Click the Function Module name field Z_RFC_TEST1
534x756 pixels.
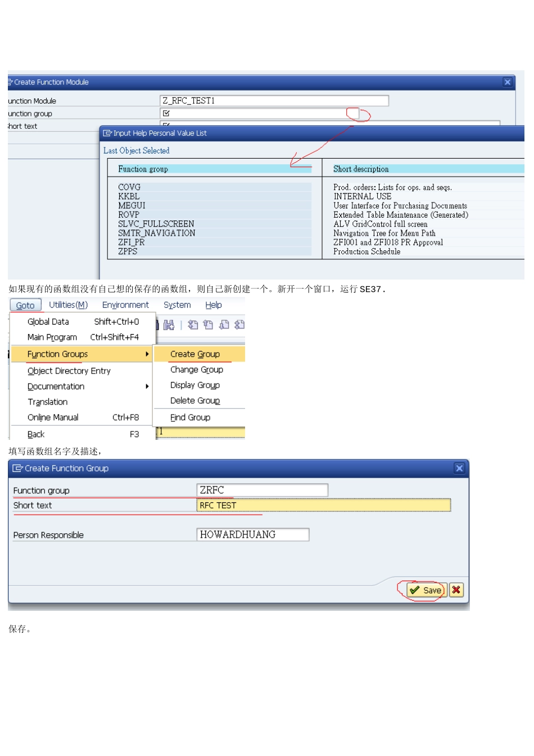pyautogui.click(x=274, y=101)
